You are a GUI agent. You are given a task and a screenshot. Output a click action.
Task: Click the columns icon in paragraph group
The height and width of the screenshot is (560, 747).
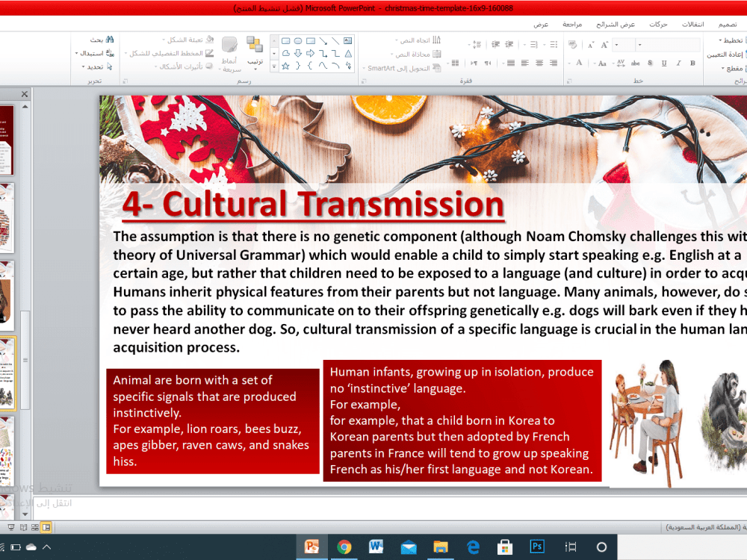pyautogui.click(x=455, y=63)
